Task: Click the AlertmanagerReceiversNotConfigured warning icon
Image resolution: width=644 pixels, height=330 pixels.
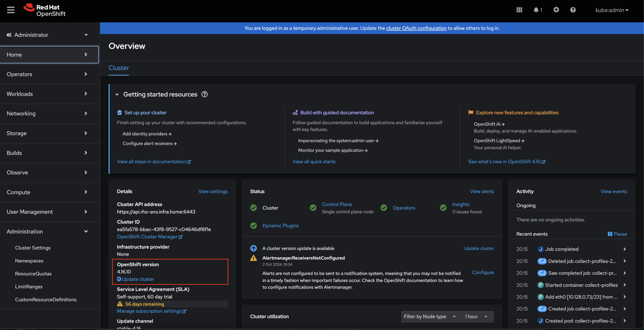Action: 254,258
